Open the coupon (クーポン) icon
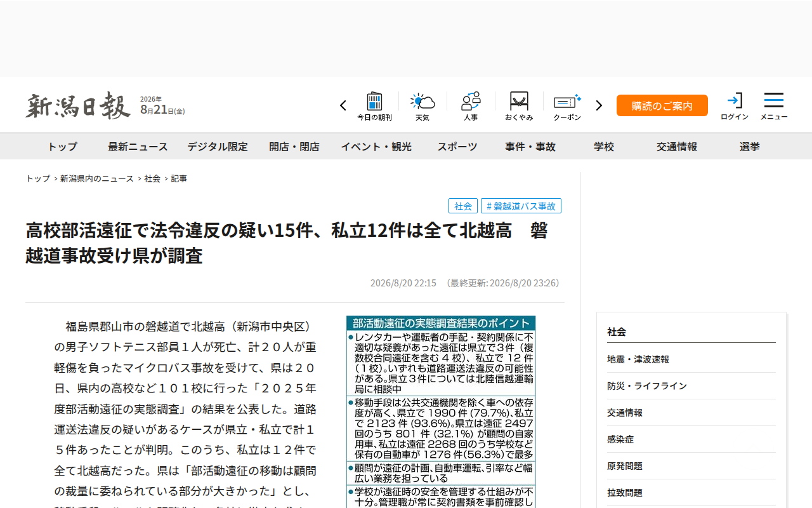 pos(567,106)
